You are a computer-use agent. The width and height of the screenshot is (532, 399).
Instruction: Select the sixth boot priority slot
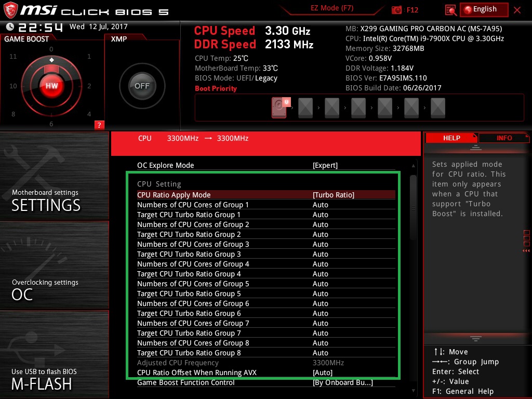tap(411, 108)
